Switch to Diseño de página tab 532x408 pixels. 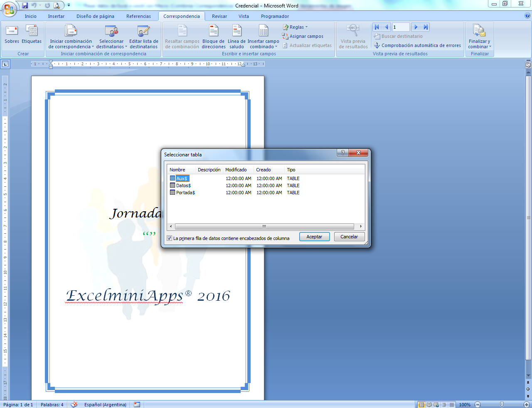point(95,16)
